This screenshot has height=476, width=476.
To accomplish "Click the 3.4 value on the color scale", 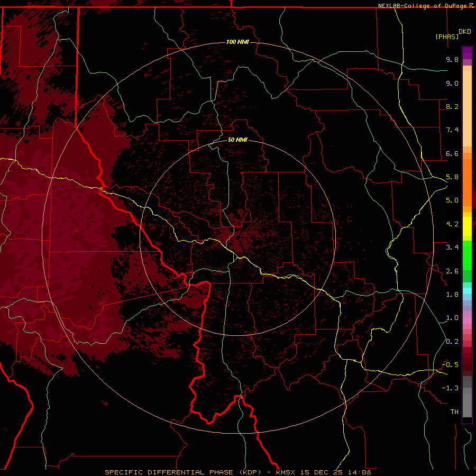I will [x=452, y=248].
